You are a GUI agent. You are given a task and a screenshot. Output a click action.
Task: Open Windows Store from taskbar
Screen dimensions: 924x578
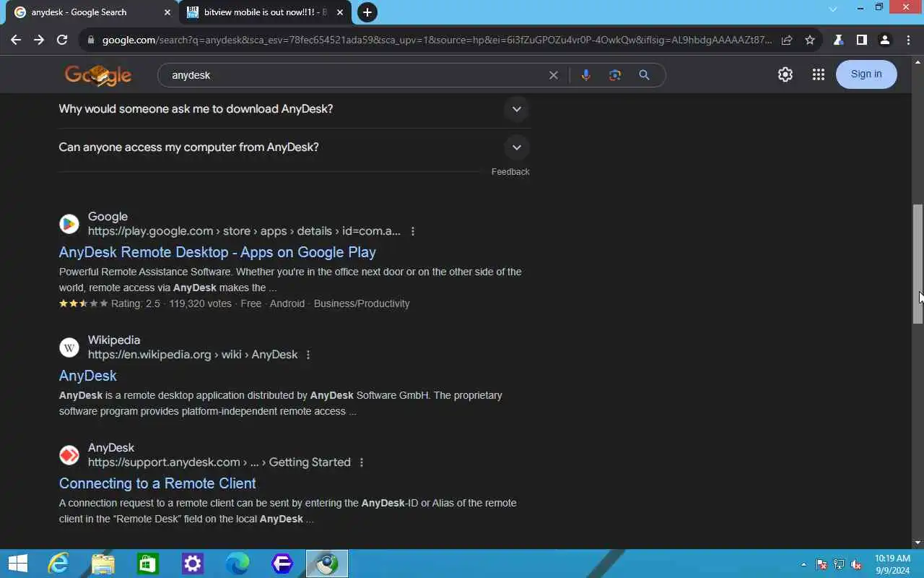(x=148, y=564)
